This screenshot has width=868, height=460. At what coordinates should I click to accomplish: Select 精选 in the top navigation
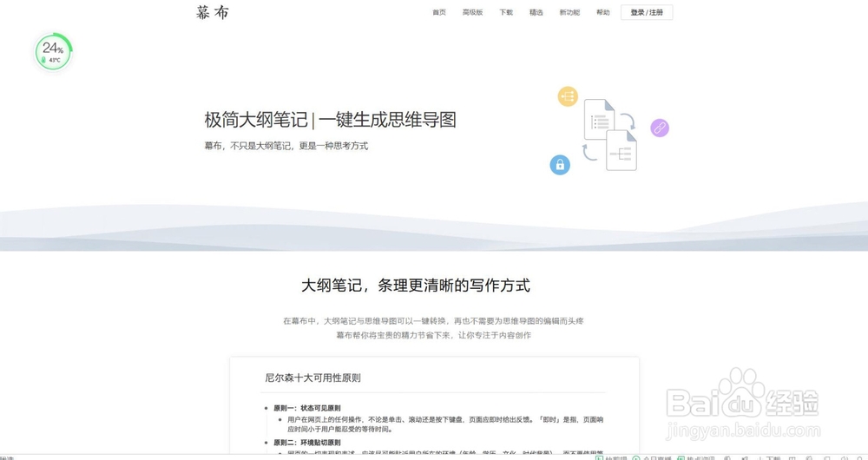pos(536,12)
